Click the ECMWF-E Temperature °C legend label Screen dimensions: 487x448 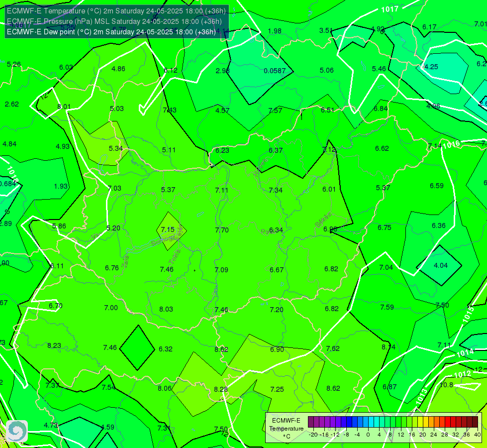(x=286, y=429)
